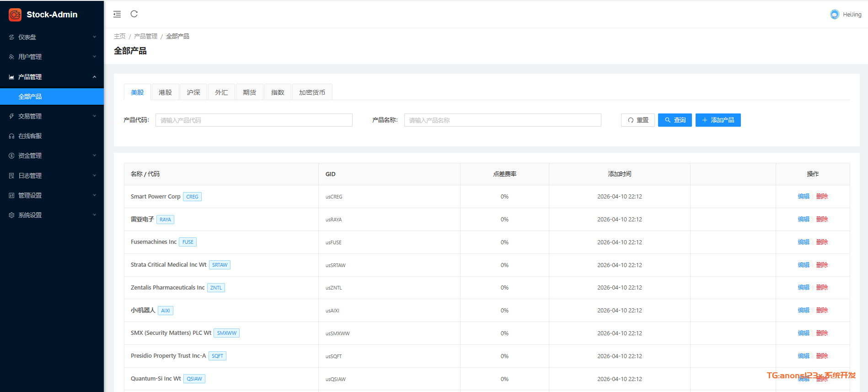Expand the 用户管理 sidebar menu

tap(52, 57)
